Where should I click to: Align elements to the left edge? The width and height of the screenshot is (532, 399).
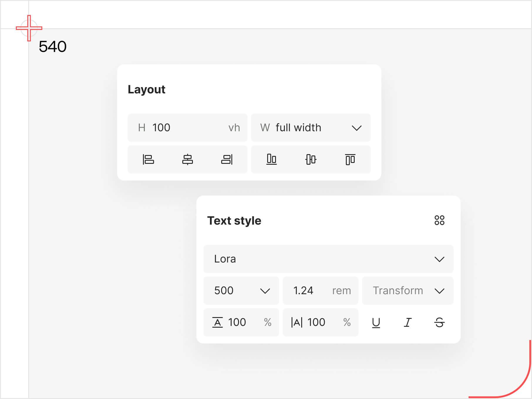[148, 159]
